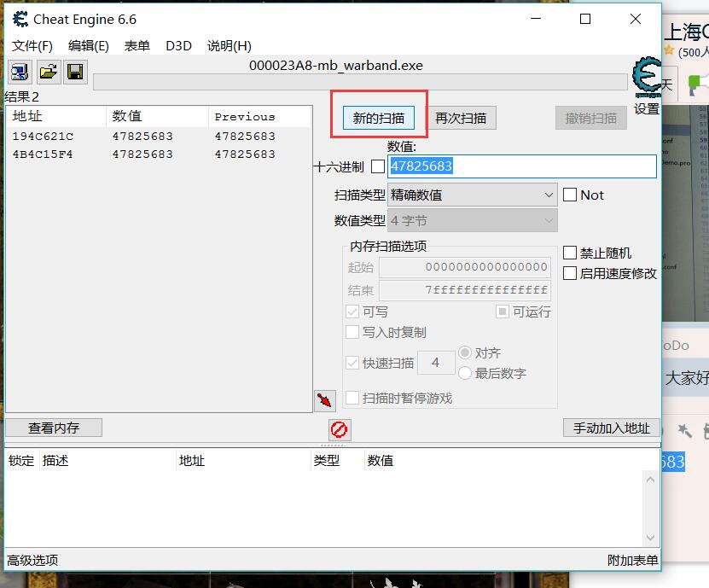This screenshot has width=709, height=588.
Task: Select the 对齐 radio button
Action: click(465, 352)
